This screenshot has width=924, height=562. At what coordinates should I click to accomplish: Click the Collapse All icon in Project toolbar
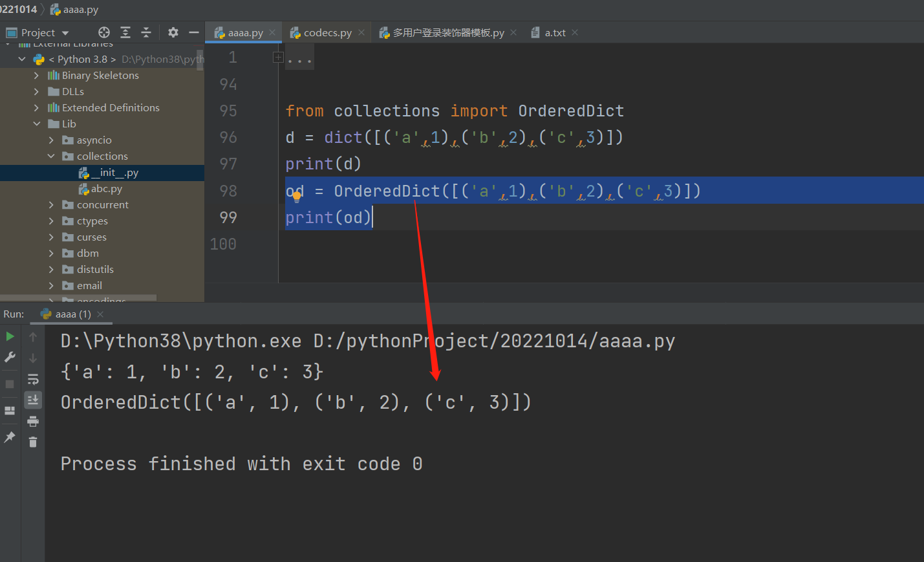[146, 32]
